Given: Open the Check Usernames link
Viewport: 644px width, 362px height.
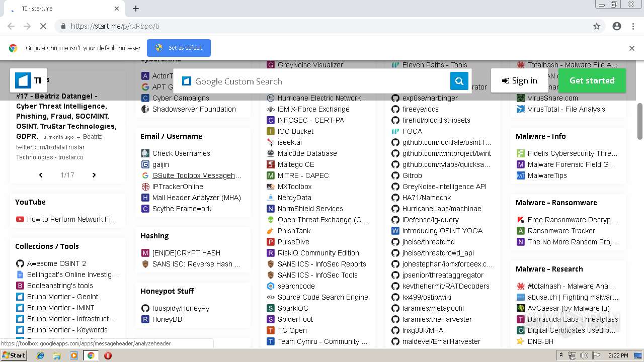Looking at the screenshot, I should (181, 153).
